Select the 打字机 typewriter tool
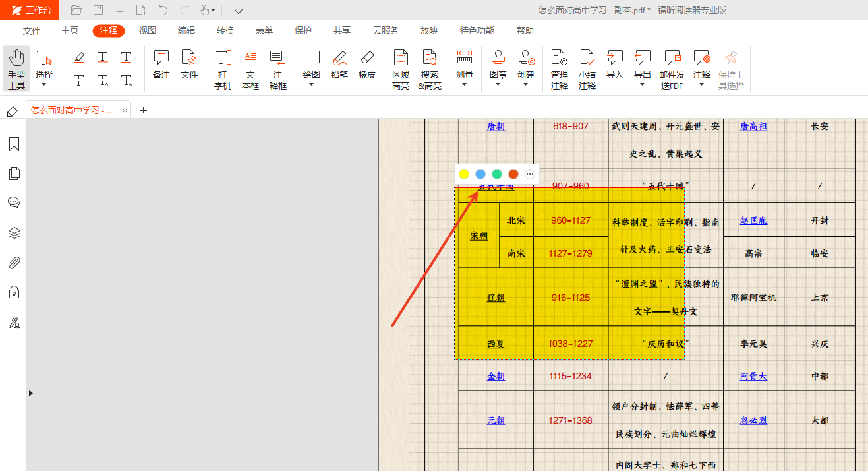The image size is (868, 471). tap(223, 69)
